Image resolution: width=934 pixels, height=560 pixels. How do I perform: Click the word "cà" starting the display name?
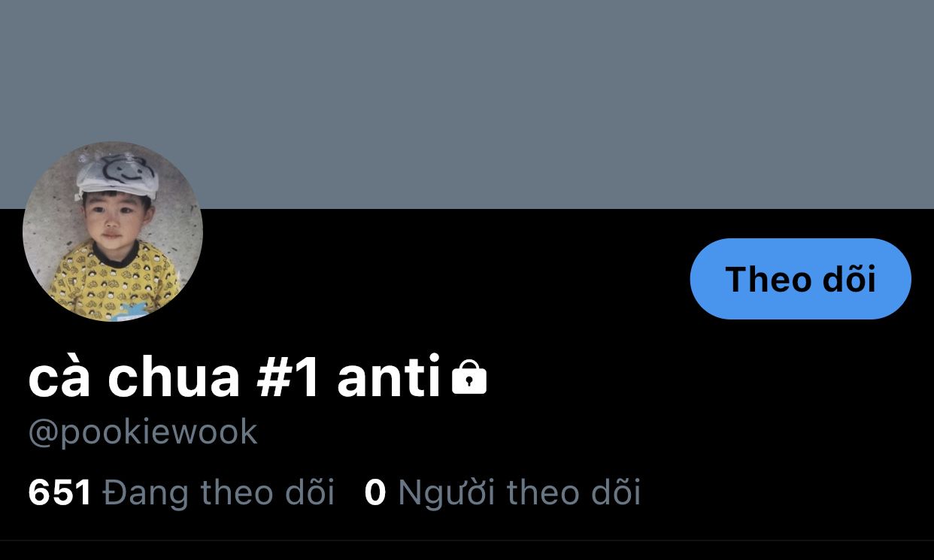click(59, 378)
